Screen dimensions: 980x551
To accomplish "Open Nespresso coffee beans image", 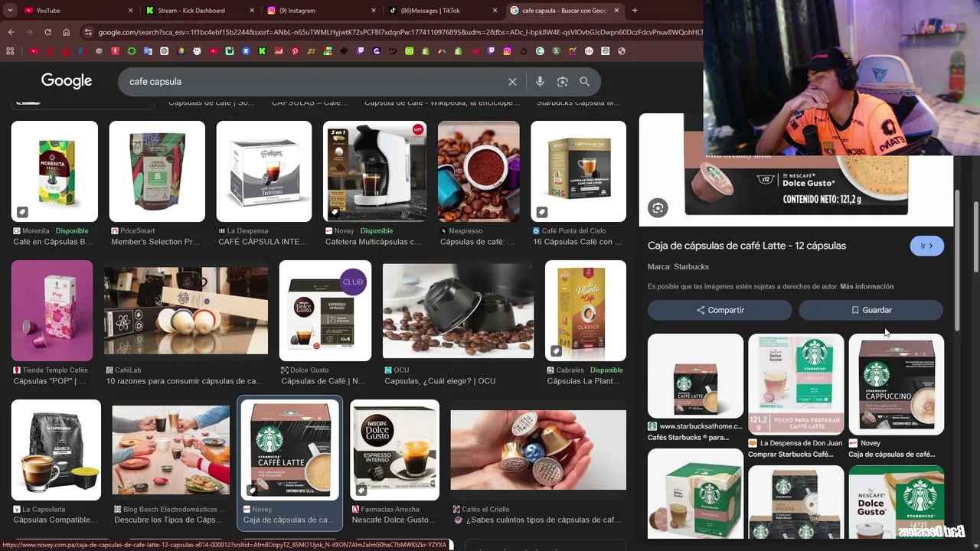I will pos(479,171).
